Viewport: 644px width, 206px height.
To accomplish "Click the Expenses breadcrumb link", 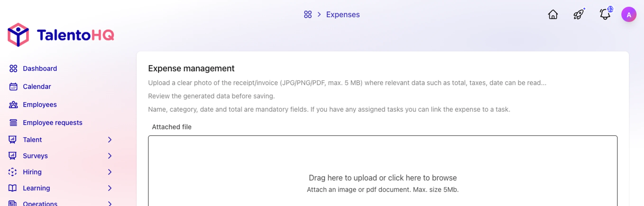I will tap(343, 14).
